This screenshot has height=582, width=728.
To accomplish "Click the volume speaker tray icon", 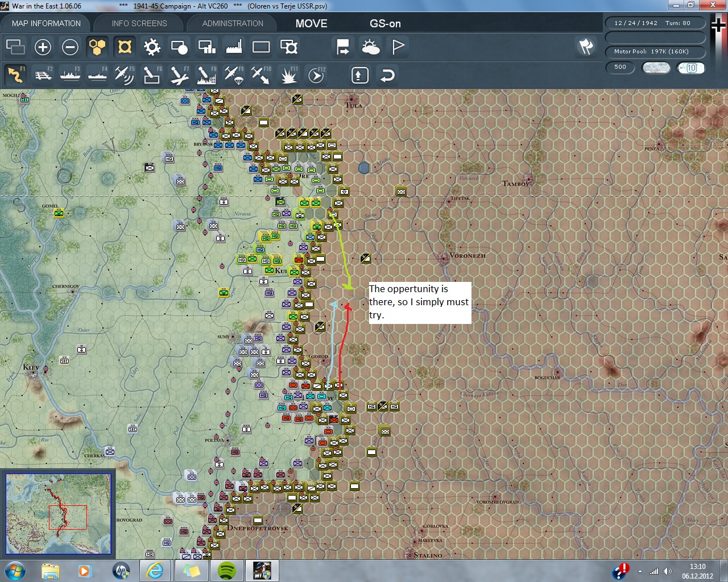I will click(667, 571).
